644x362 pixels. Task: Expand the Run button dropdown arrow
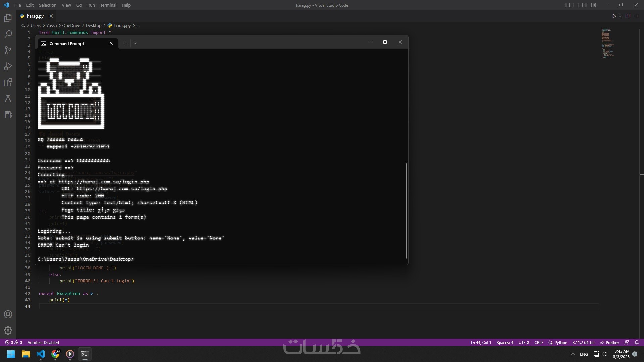(620, 16)
